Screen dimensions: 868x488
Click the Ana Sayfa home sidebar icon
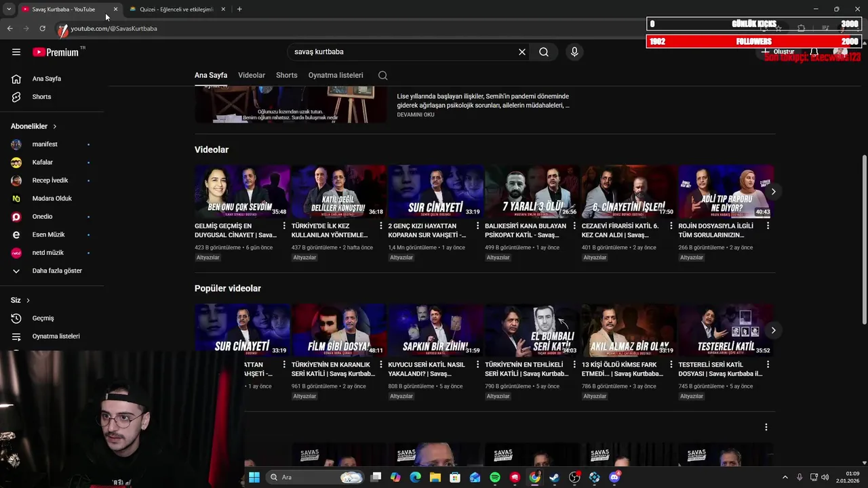[x=16, y=79]
